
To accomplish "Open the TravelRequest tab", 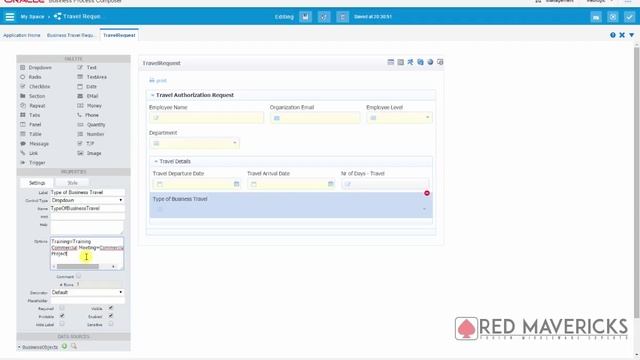I will 119,35.
